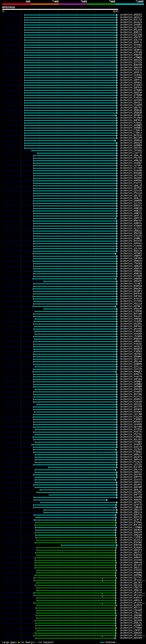Click the UniRef100_A7PU48 label

click(x=131, y=53)
